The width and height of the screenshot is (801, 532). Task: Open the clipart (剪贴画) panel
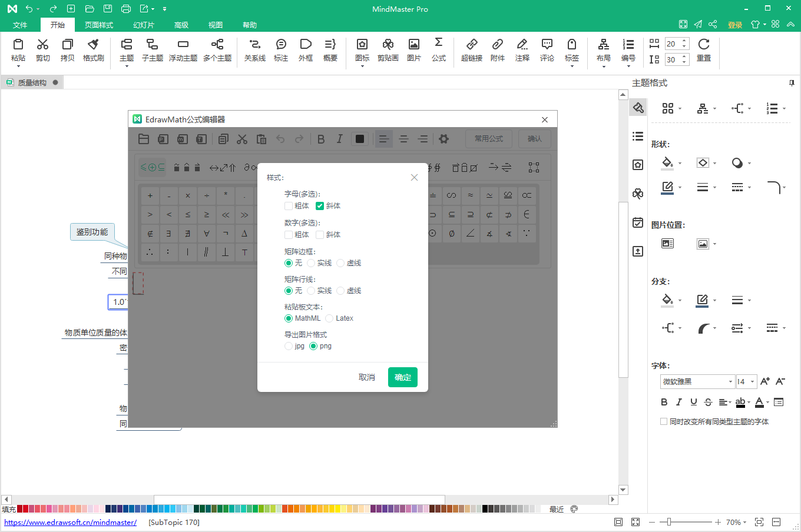388,49
